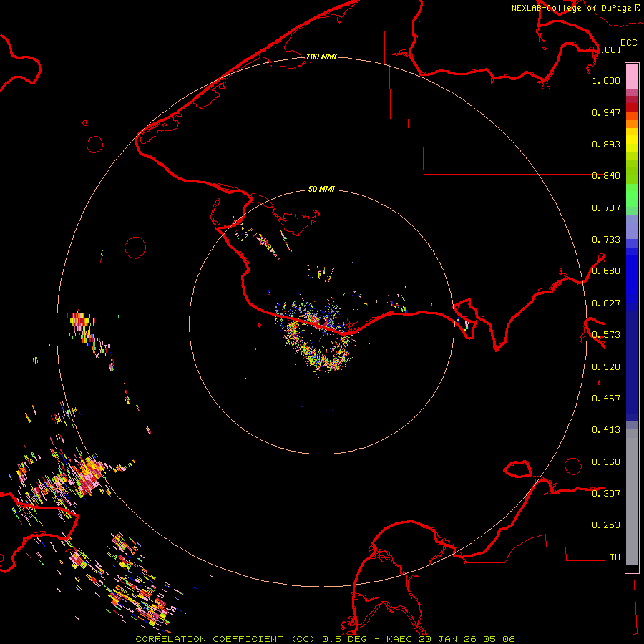Pick the gray swatch beside 0.307
The width and height of the screenshot is (644, 644).
pyautogui.click(x=632, y=494)
